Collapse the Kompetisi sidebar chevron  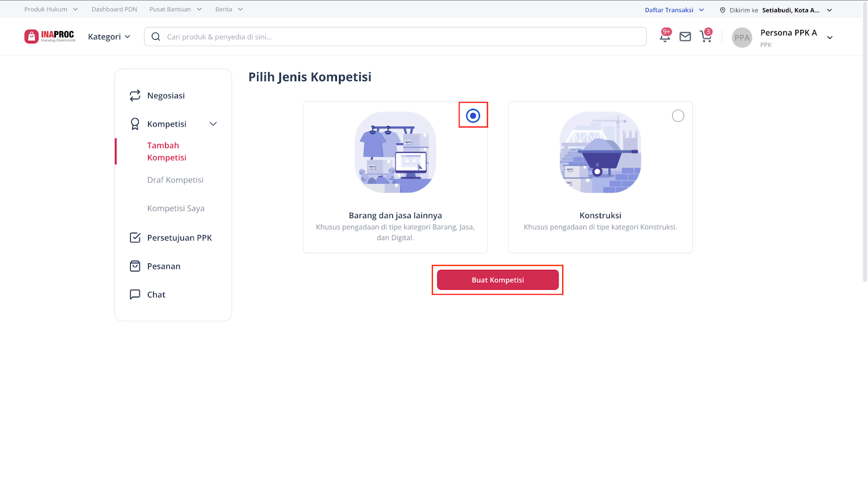tap(213, 124)
